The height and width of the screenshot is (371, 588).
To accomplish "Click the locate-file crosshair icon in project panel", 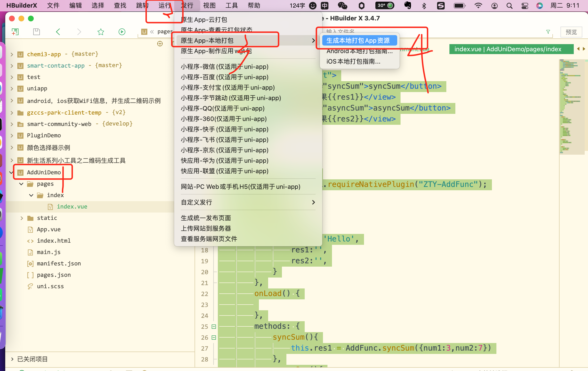I will click(160, 44).
